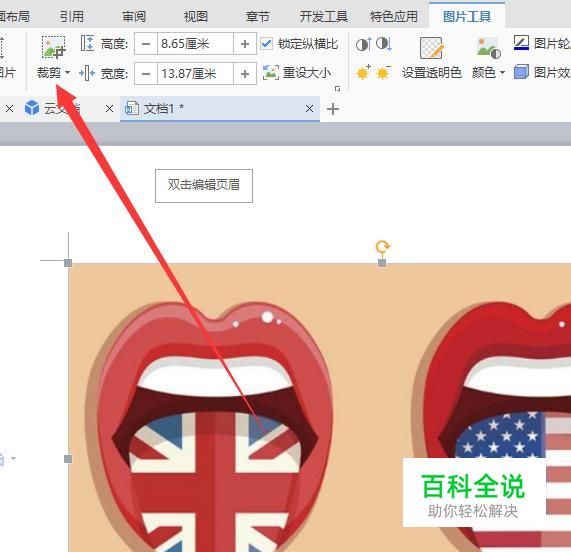Select the 图片工具 tab
This screenshot has width=571, height=552.
(x=467, y=16)
